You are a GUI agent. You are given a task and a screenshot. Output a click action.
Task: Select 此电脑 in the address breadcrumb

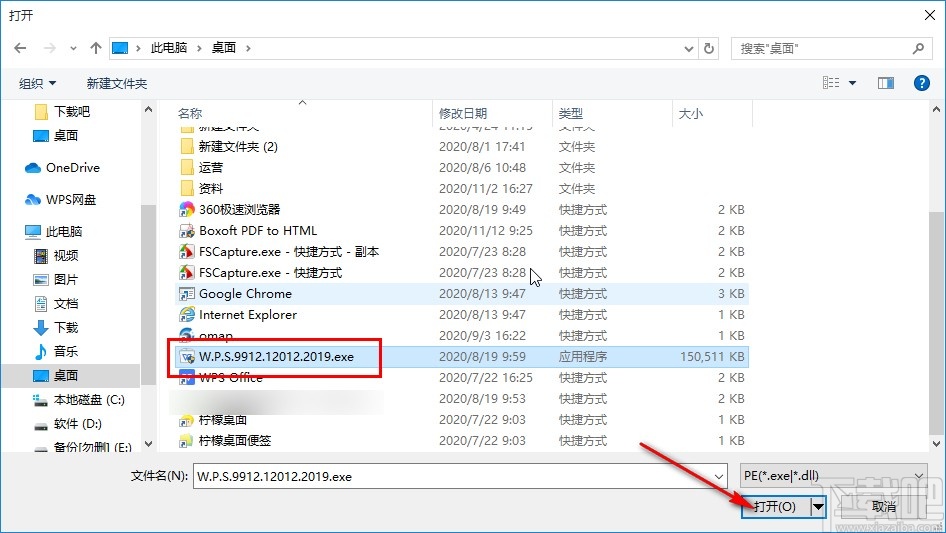point(168,48)
